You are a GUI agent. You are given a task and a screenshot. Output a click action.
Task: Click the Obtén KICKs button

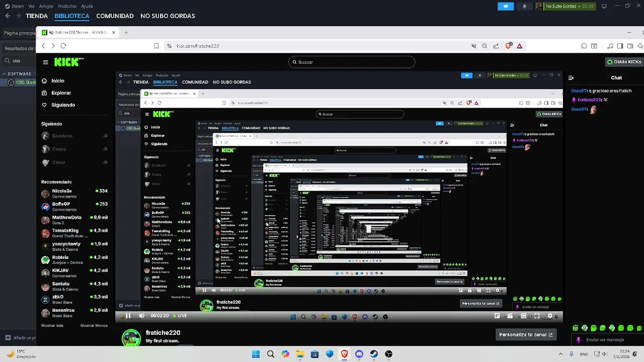pyautogui.click(x=624, y=62)
